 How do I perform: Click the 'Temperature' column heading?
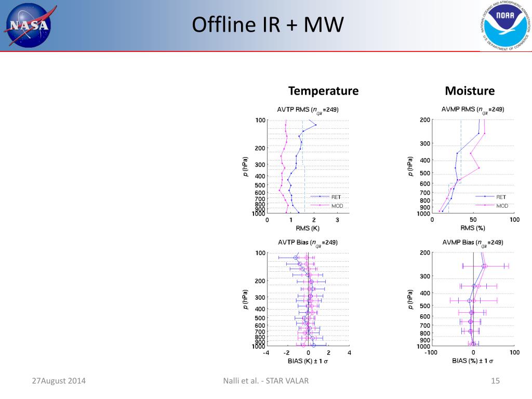point(323,91)
